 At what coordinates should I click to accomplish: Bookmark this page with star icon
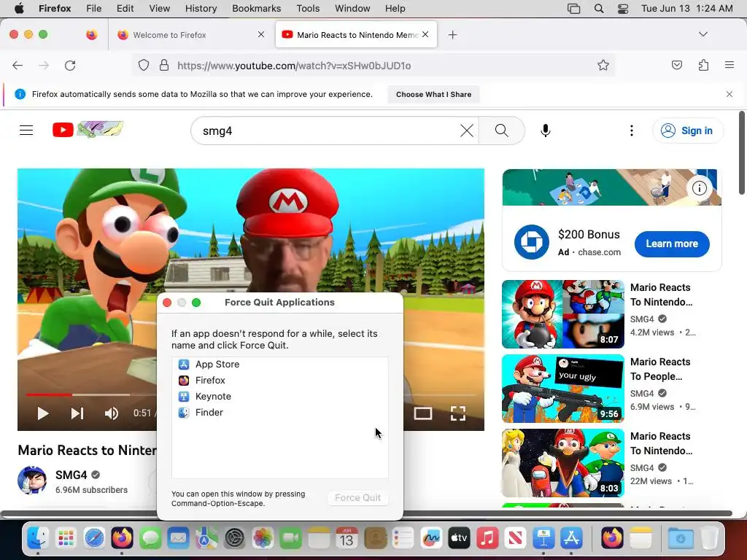603,65
